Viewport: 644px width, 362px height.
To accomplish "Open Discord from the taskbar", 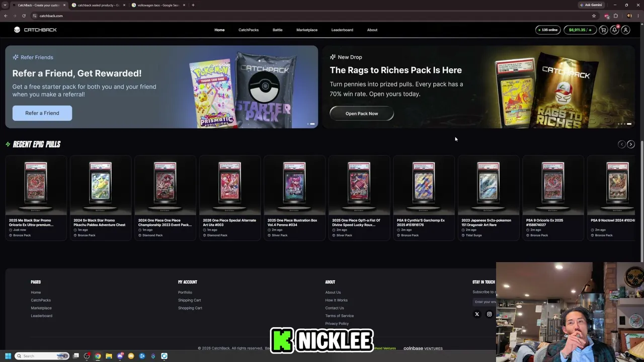I will point(120,356).
